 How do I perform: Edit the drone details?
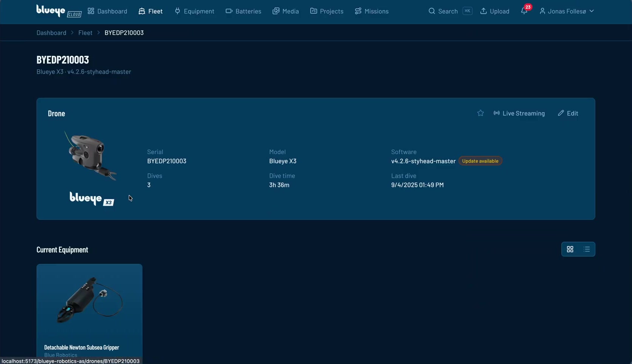(568, 113)
